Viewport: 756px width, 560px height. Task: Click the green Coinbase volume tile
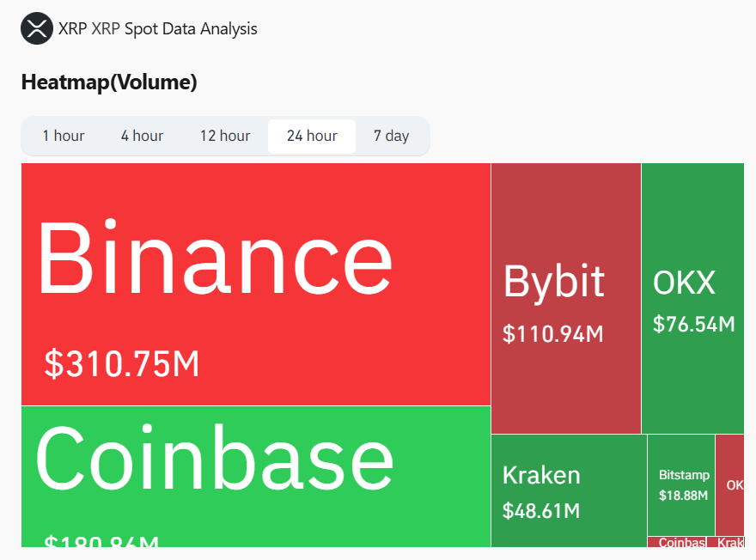(256, 477)
